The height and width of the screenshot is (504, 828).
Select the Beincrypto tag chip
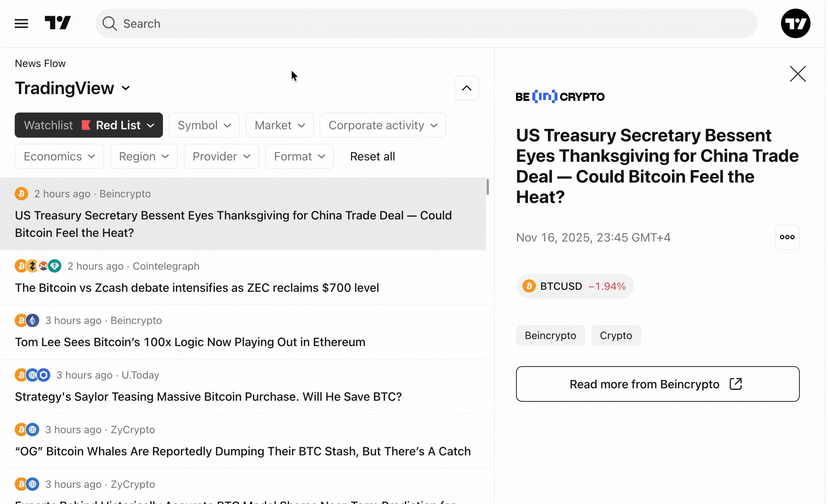tap(550, 335)
